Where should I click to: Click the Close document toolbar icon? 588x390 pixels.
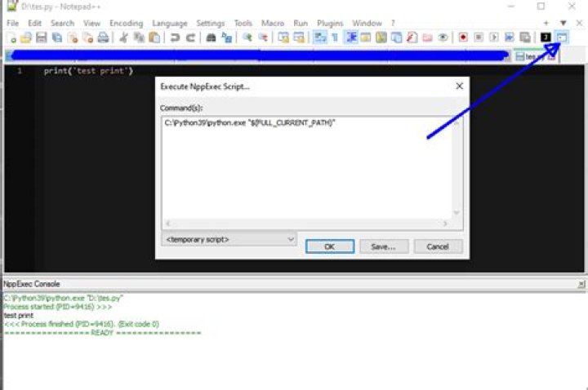point(73,38)
